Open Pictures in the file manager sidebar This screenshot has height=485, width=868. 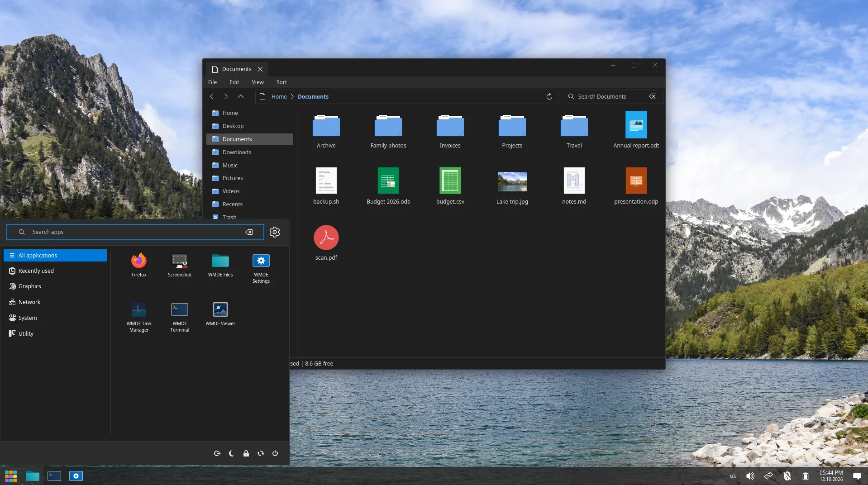250,178
